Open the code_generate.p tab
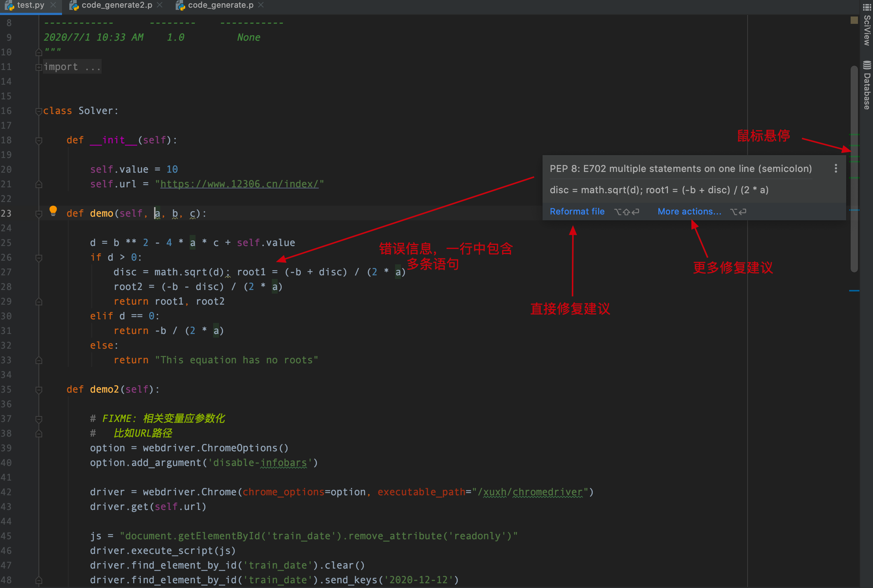The image size is (873, 588). (x=220, y=5)
